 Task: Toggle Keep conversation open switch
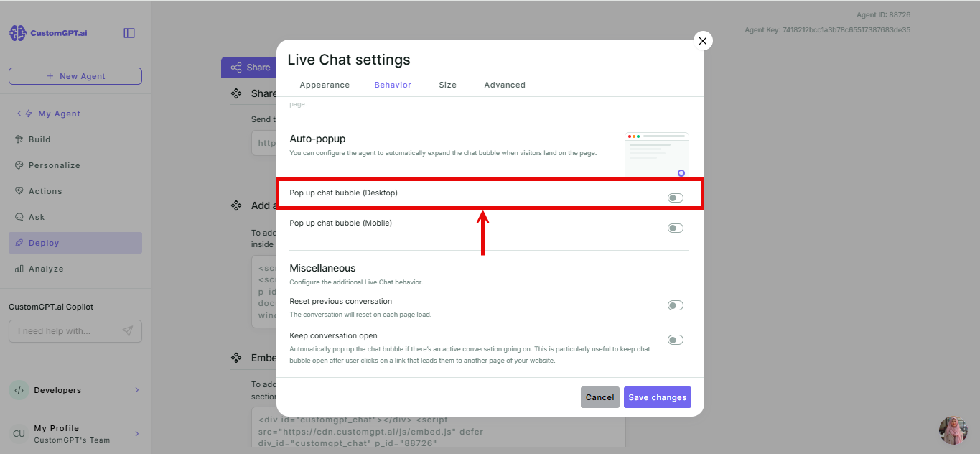[x=676, y=340]
